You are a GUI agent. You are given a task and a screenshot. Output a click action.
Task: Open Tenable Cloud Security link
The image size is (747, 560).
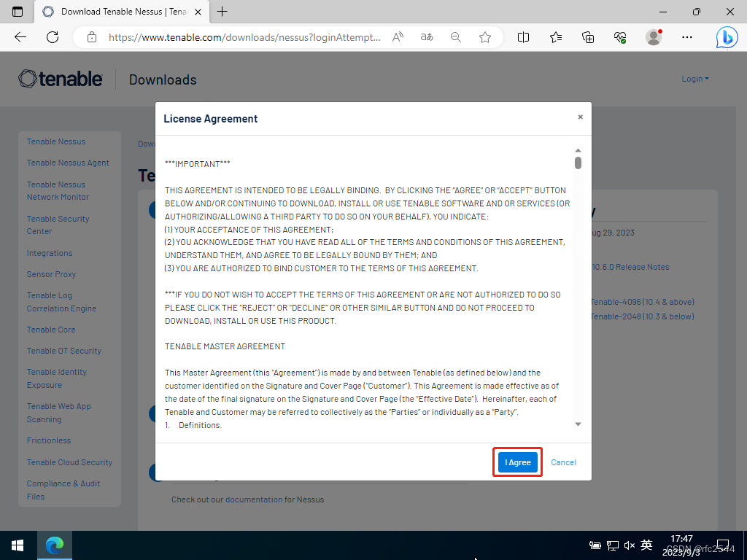(x=69, y=462)
